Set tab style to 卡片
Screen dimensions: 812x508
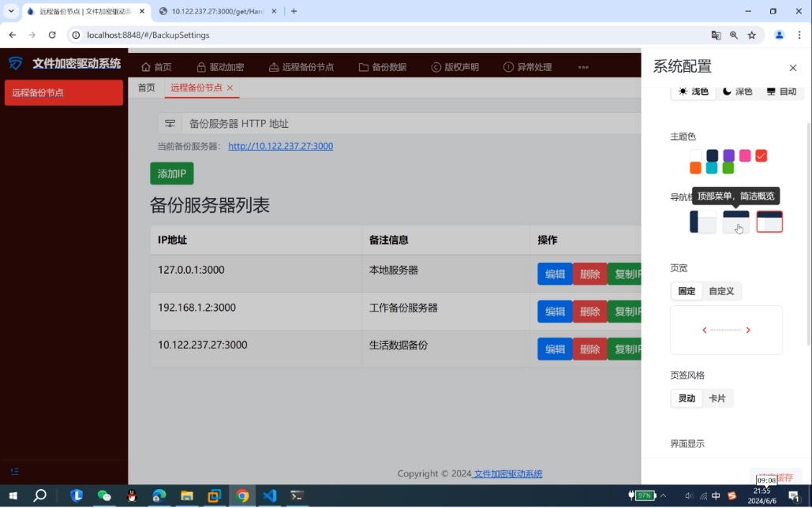(x=717, y=398)
